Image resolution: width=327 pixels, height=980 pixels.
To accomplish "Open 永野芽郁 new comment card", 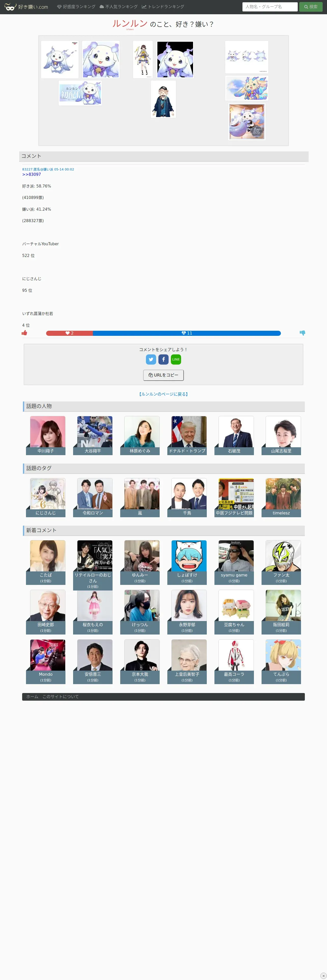I will 187,612.
